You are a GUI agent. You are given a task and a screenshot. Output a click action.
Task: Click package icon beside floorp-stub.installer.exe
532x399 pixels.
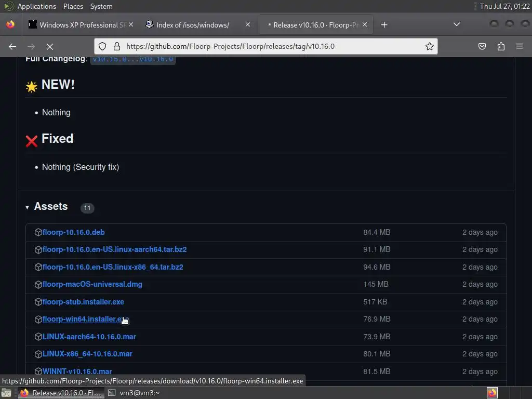click(x=38, y=302)
